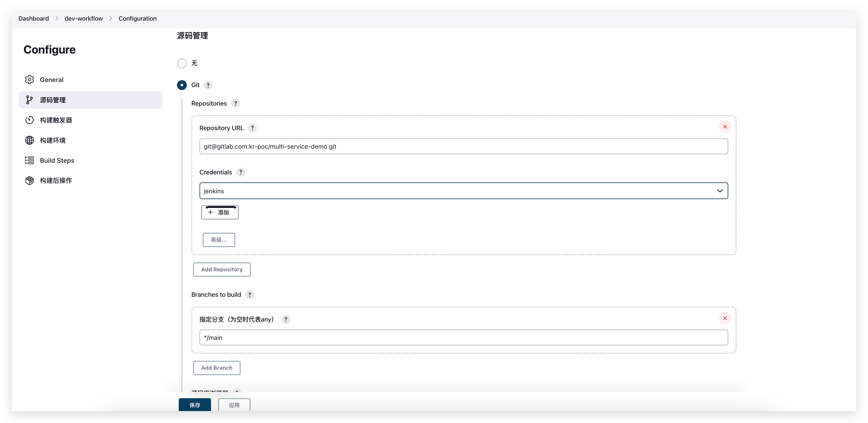Click the 保存 save button

(x=195, y=405)
